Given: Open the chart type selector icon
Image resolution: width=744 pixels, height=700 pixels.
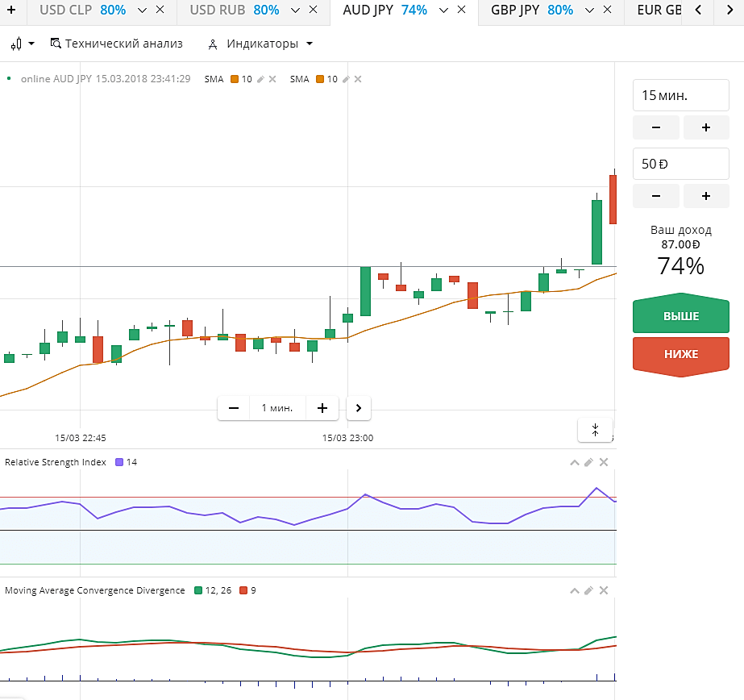Looking at the screenshot, I should click(23, 44).
